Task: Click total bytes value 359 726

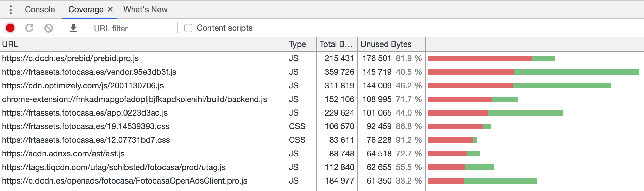Action: (339, 72)
